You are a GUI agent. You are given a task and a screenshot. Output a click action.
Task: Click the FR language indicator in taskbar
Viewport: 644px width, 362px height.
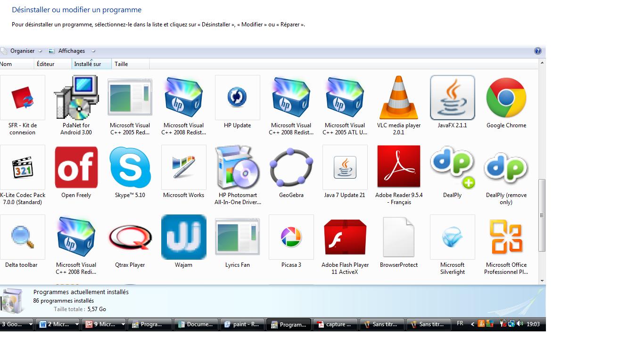click(460, 323)
